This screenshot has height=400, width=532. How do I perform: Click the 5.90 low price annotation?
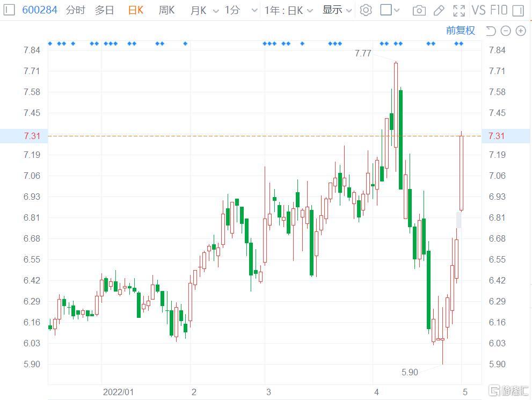tap(410, 372)
